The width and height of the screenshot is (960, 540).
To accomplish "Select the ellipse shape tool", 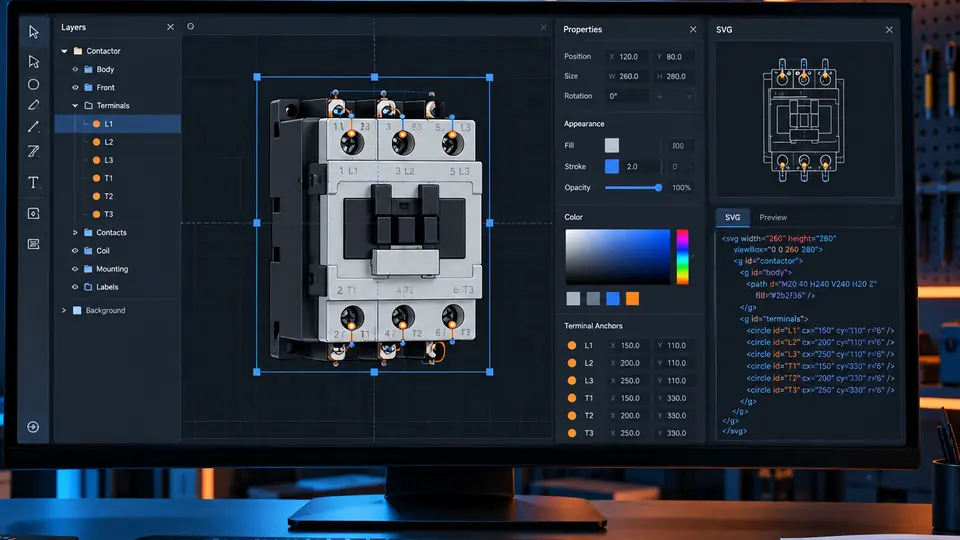I will 34,84.
